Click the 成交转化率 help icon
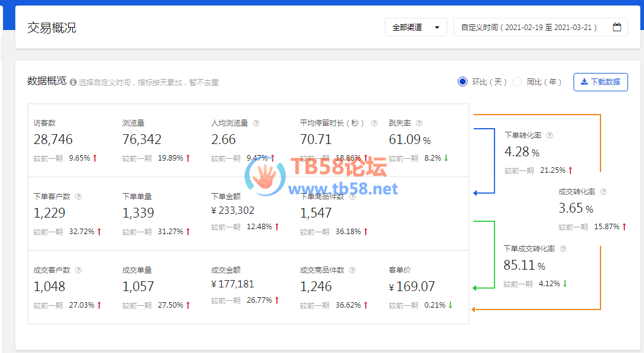 604,192
